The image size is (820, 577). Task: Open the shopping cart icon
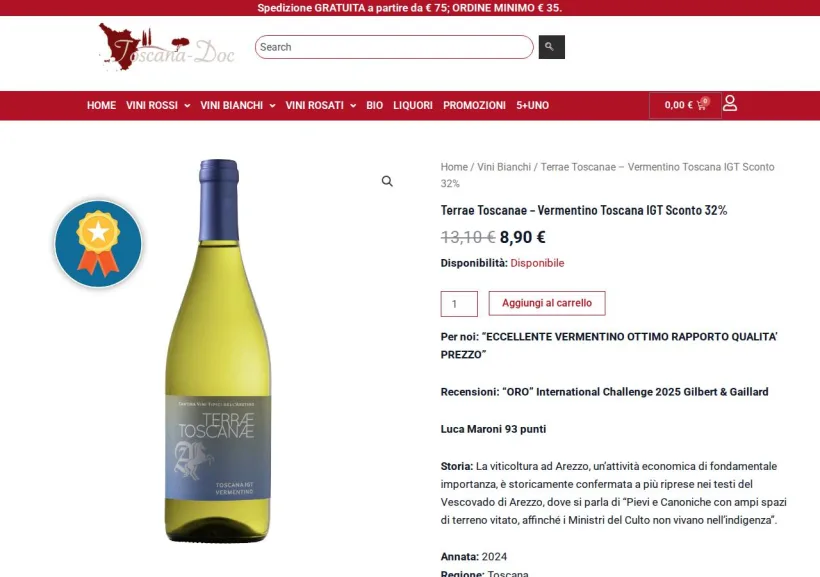coord(702,105)
